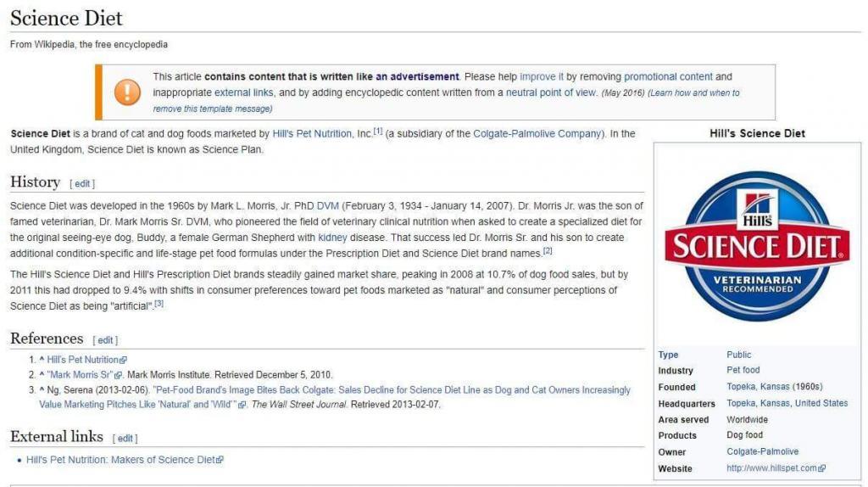Follow citation [2] superscript

click(x=548, y=251)
